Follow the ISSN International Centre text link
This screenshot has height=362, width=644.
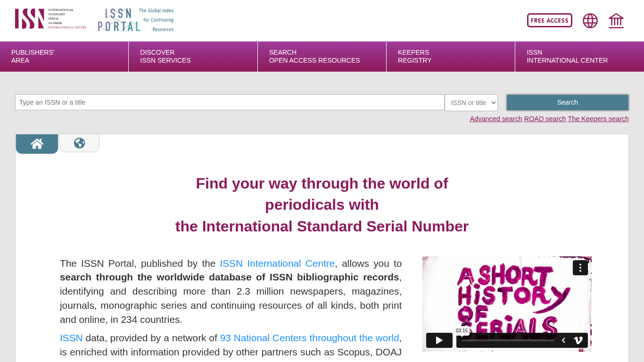277,263
